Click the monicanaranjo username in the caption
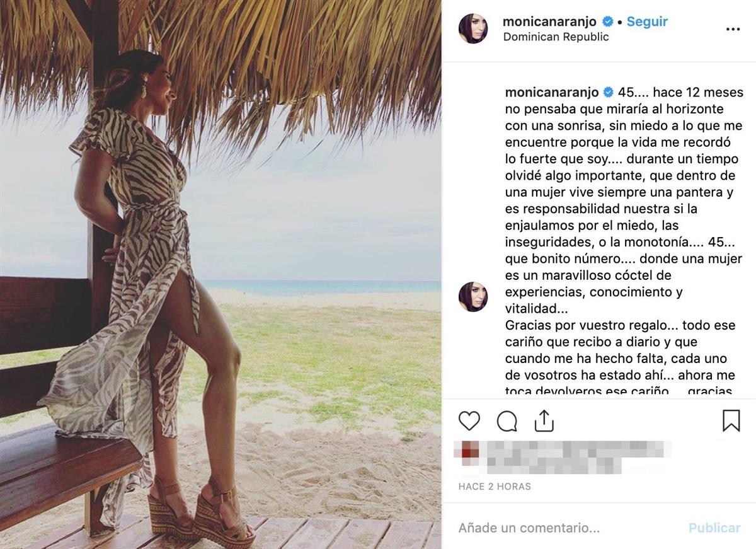 551,92
